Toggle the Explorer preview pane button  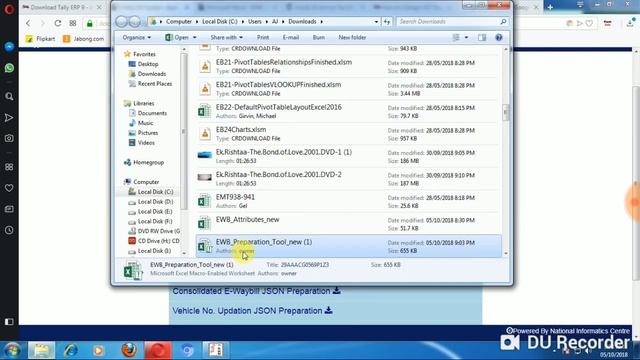pyautogui.click(x=482, y=38)
